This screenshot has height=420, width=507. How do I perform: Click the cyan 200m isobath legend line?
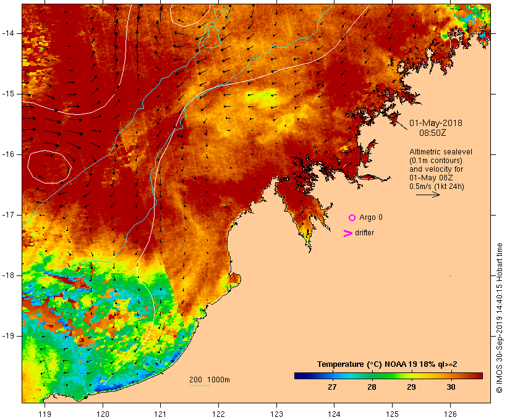click(200, 385)
